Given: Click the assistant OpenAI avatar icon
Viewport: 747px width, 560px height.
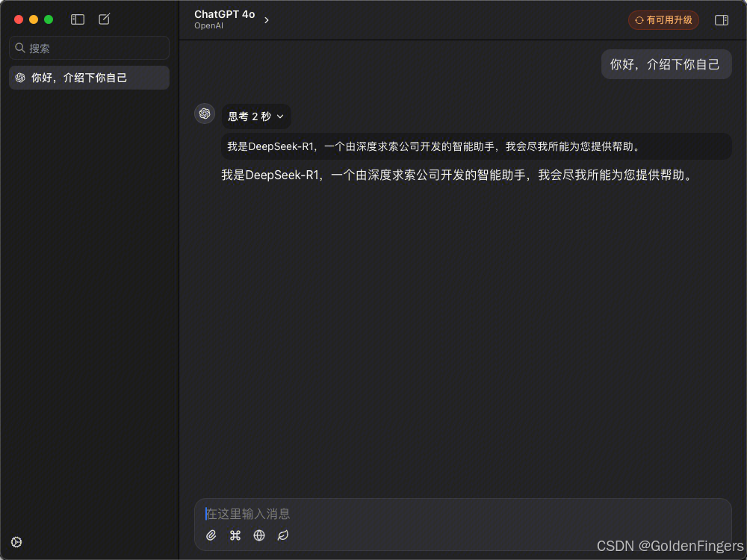Looking at the screenshot, I should click(205, 113).
